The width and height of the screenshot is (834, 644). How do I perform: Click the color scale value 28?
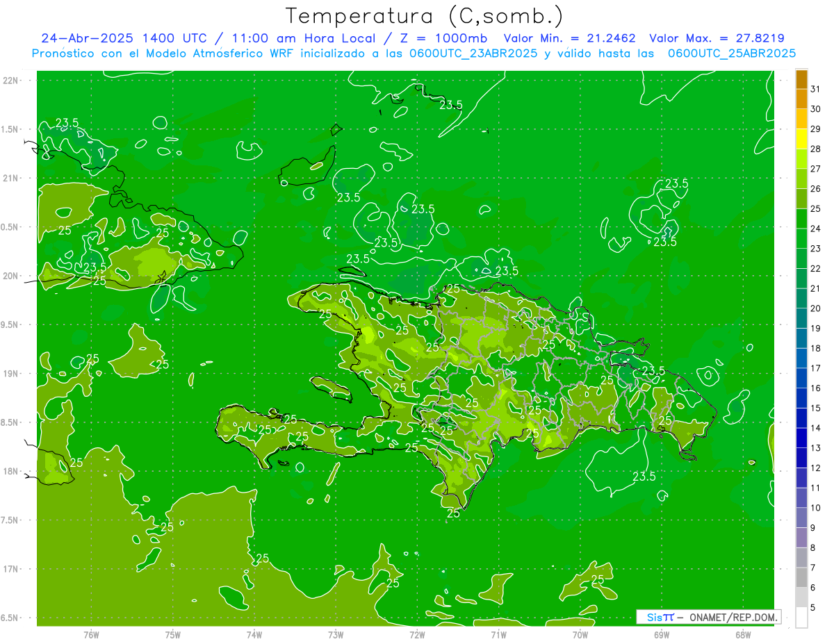pos(816,149)
